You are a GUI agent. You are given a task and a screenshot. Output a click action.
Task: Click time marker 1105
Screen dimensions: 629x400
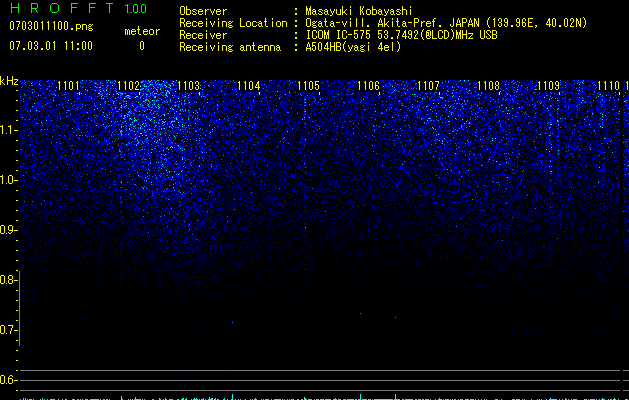coord(308,86)
